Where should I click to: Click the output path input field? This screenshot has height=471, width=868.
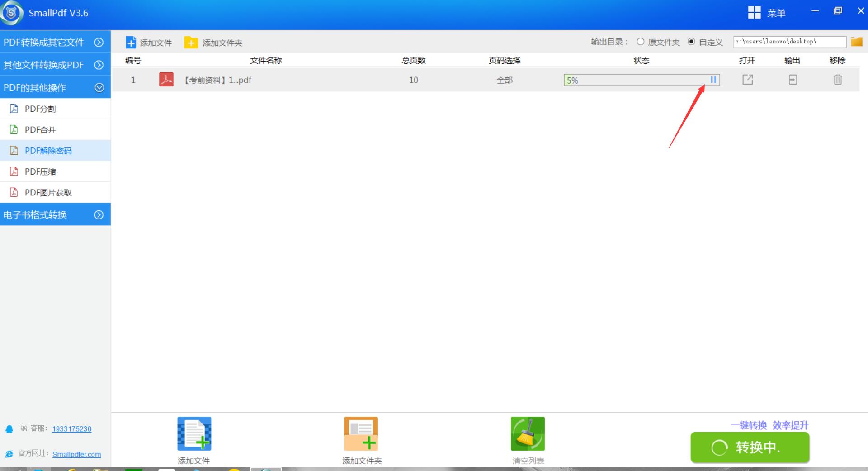click(789, 42)
